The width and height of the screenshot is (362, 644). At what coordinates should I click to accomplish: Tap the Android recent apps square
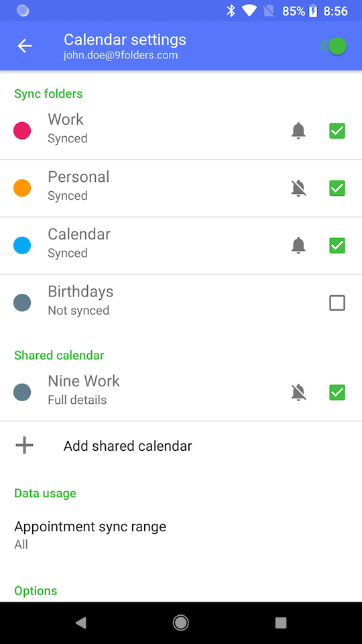click(281, 623)
